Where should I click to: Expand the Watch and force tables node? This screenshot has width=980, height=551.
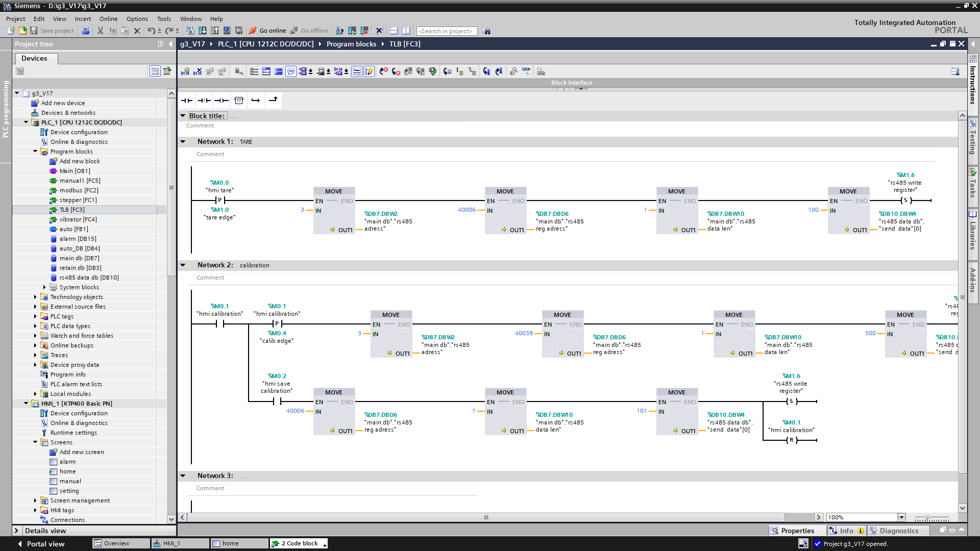(x=35, y=336)
